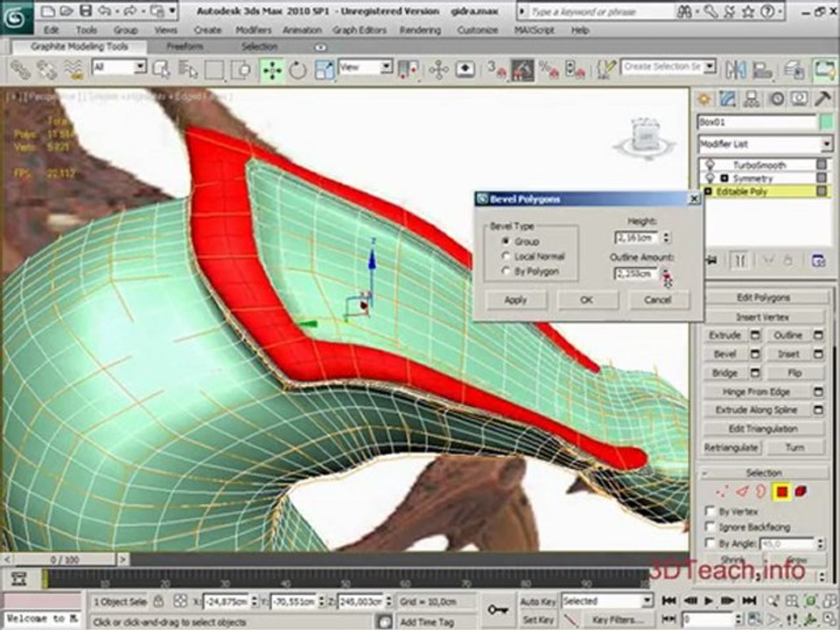
Task: Click the Bind to Space Warp icon
Action: [73, 70]
